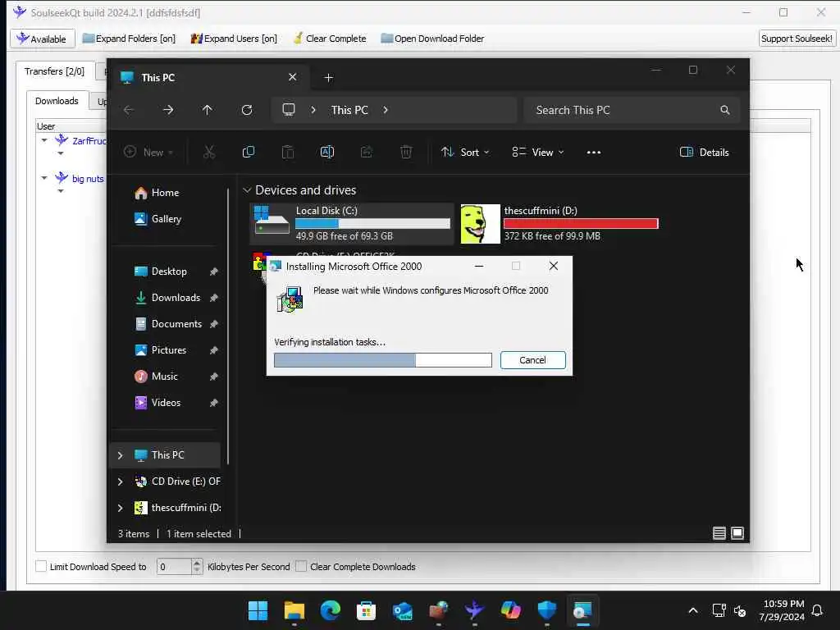
Task: Open the Soulseek bird icon on taskbar
Action: click(x=475, y=610)
